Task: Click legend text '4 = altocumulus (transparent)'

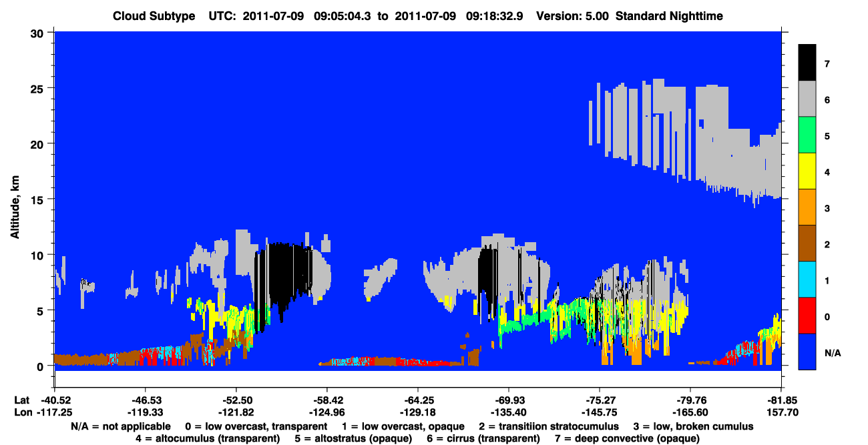Action: coord(208,439)
